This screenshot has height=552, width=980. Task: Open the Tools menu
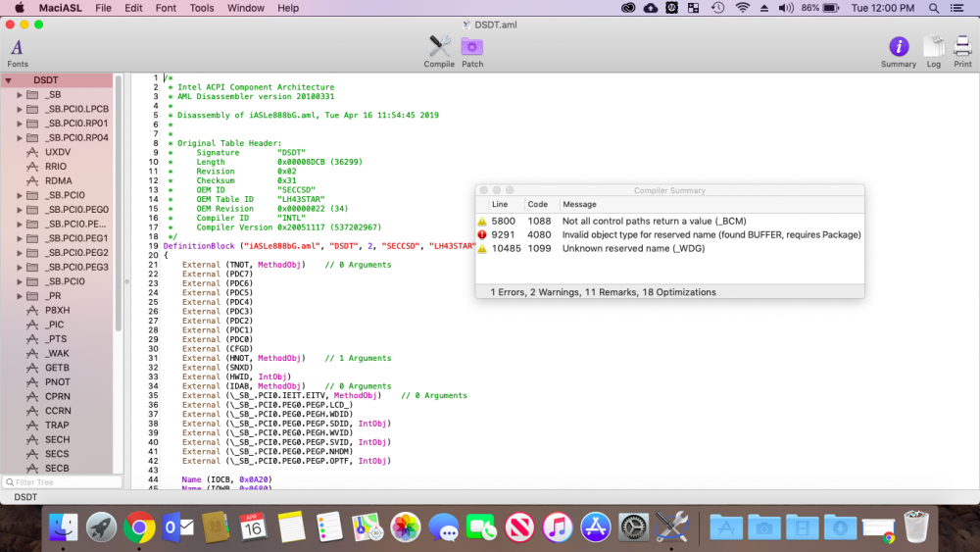click(201, 8)
